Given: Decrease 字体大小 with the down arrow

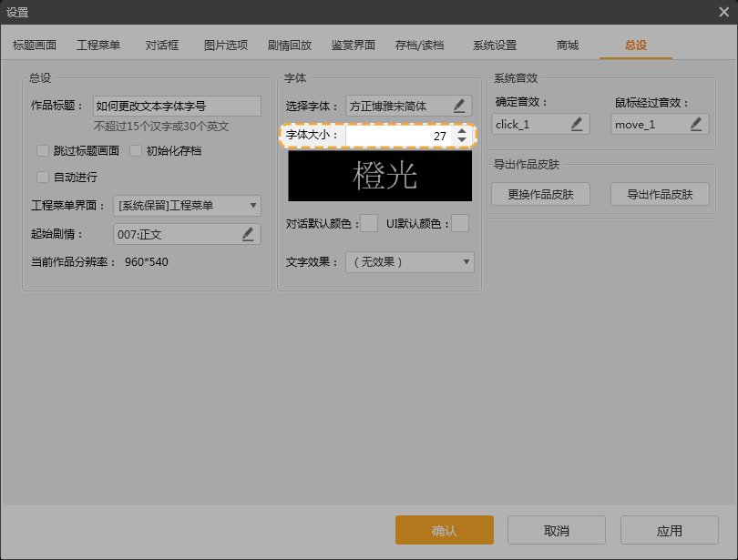Looking at the screenshot, I should coord(462,140).
